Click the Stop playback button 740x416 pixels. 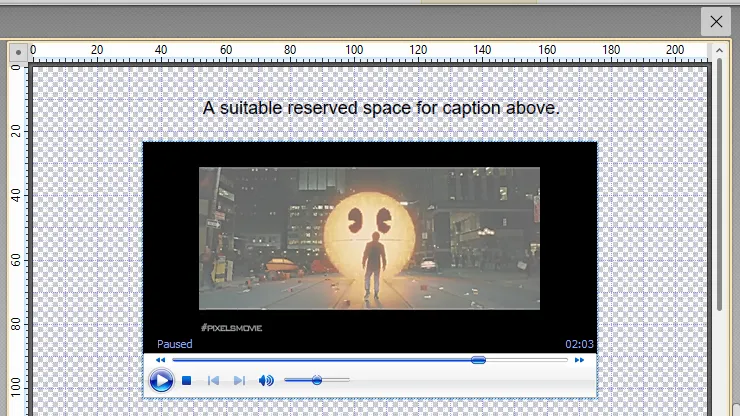point(186,381)
